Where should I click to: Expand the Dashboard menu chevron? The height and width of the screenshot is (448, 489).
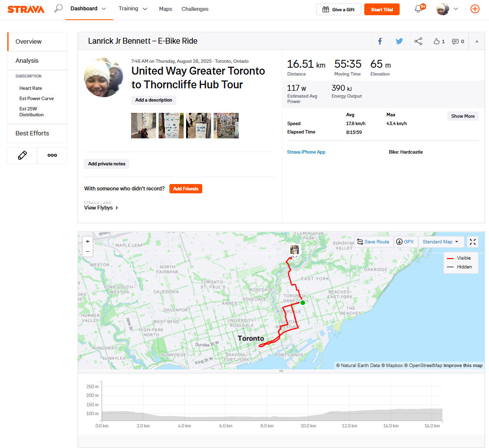104,9
